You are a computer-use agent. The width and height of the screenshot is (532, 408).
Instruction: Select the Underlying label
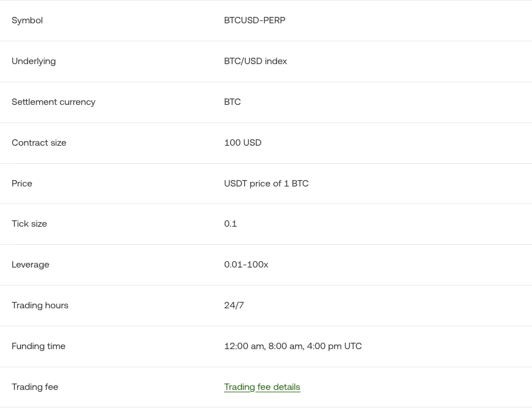[x=34, y=61]
